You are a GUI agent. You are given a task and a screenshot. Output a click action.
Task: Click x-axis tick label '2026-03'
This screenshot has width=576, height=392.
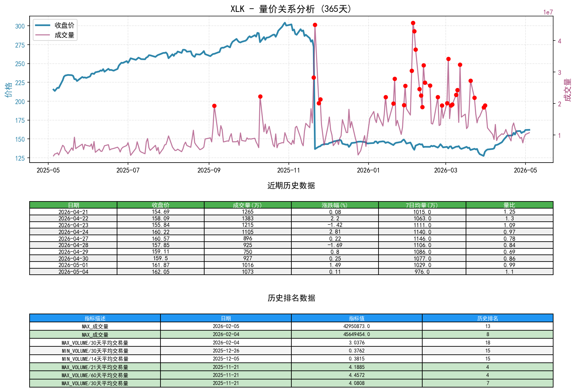(446, 170)
